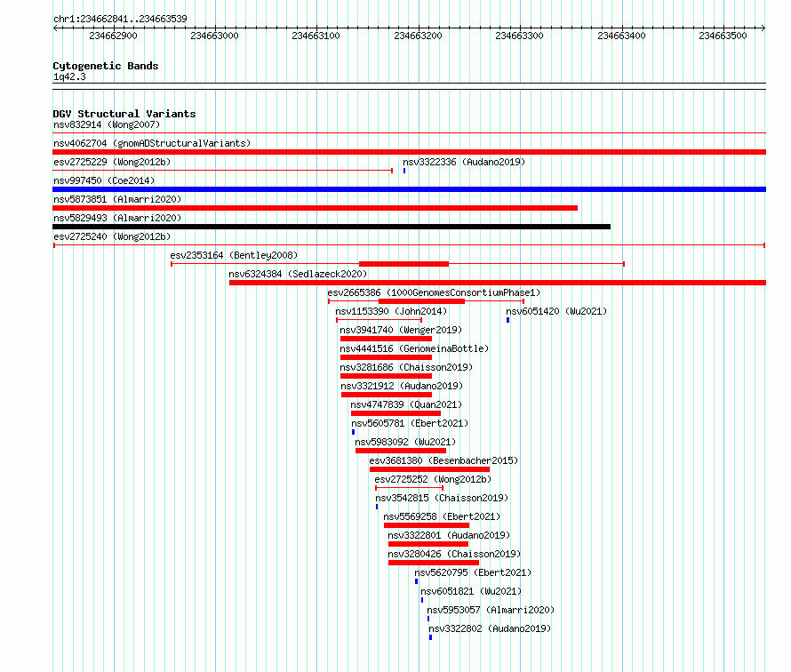This screenshot has width=791, height=672.
Task: Click ruler position 234662900
Action: 113,36
